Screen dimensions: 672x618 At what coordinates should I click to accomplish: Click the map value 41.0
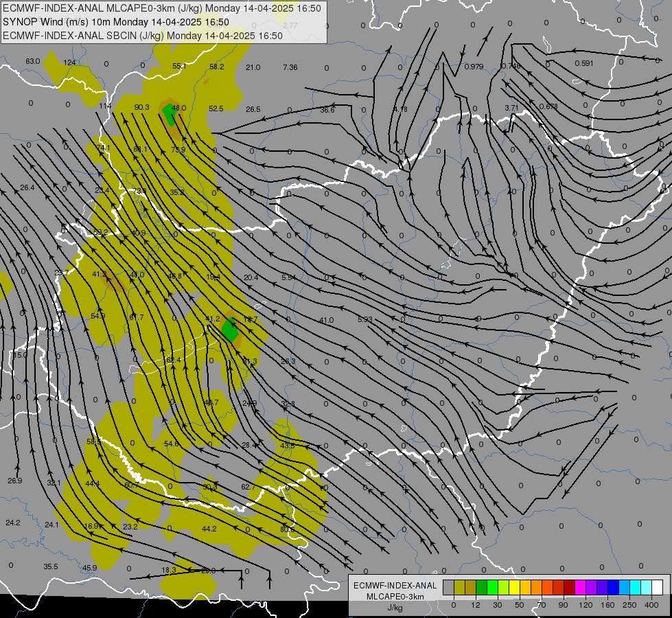click(x=326, y=320)
